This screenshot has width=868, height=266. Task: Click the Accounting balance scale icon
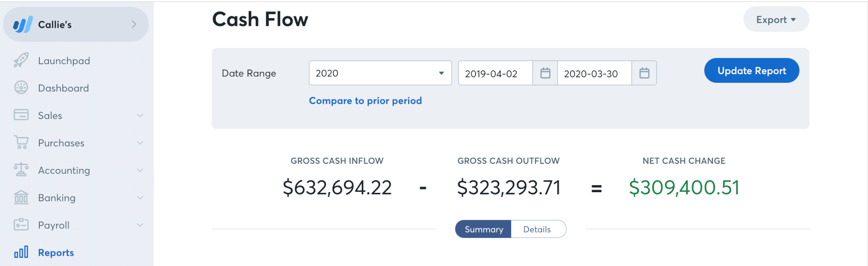[21, 170]
